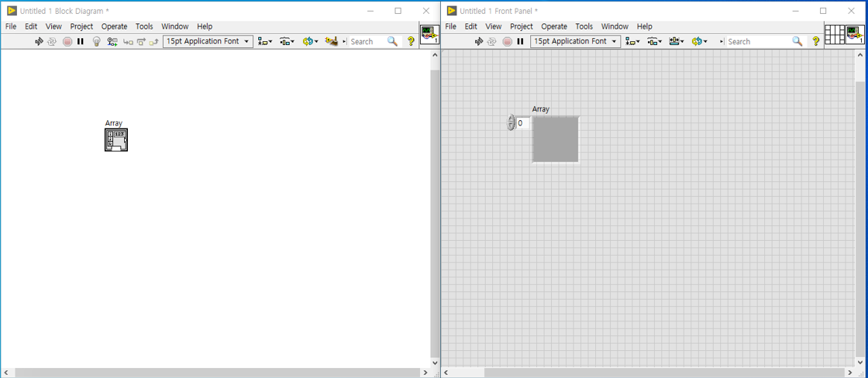
Task: Click the array index value field
Action: [x=522, y=123]
